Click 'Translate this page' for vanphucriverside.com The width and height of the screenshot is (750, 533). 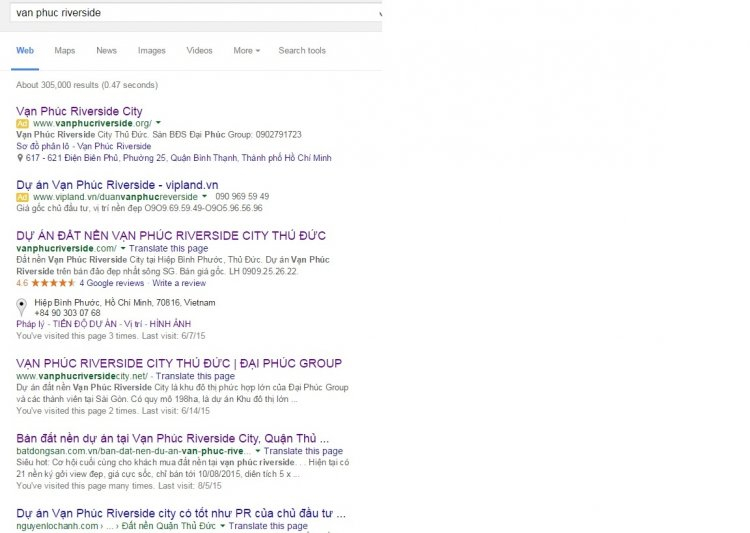[x=168, y=248]
